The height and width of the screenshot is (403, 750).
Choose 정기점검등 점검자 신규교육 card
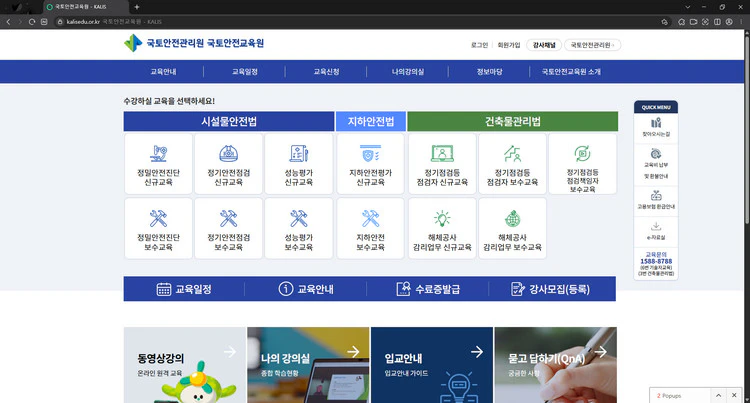tap(442, 164)
